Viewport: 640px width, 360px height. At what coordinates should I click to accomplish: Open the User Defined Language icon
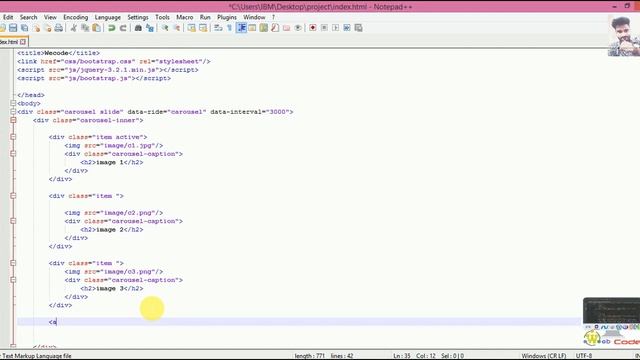click(252, 28)
